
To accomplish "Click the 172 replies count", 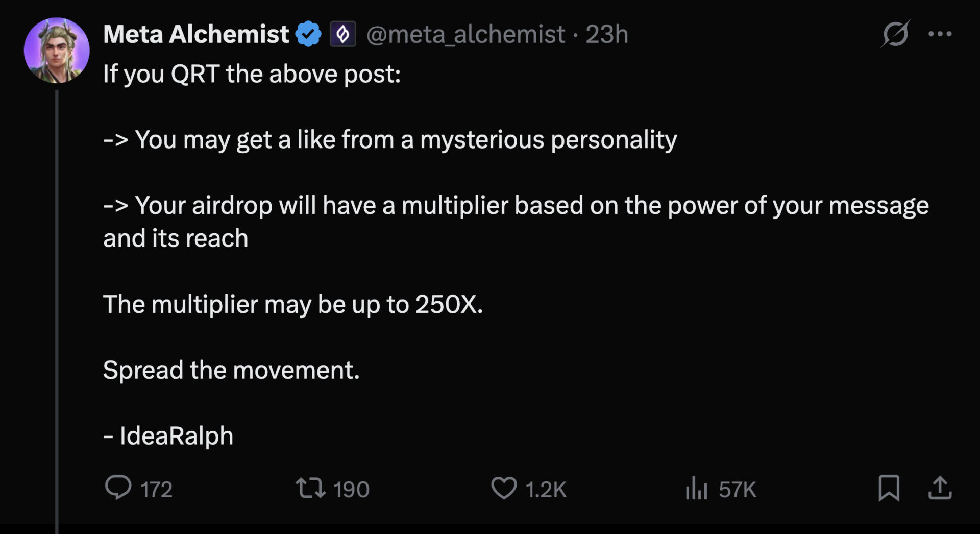I will 156,490.
